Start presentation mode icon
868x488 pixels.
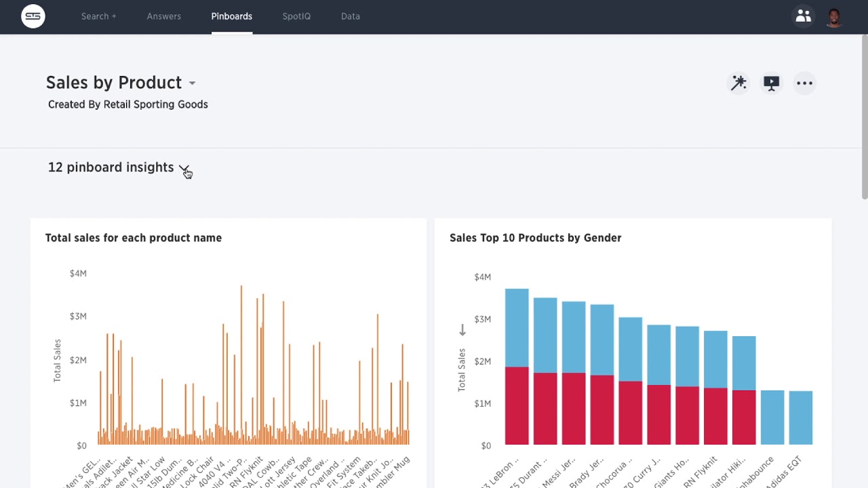771,83
